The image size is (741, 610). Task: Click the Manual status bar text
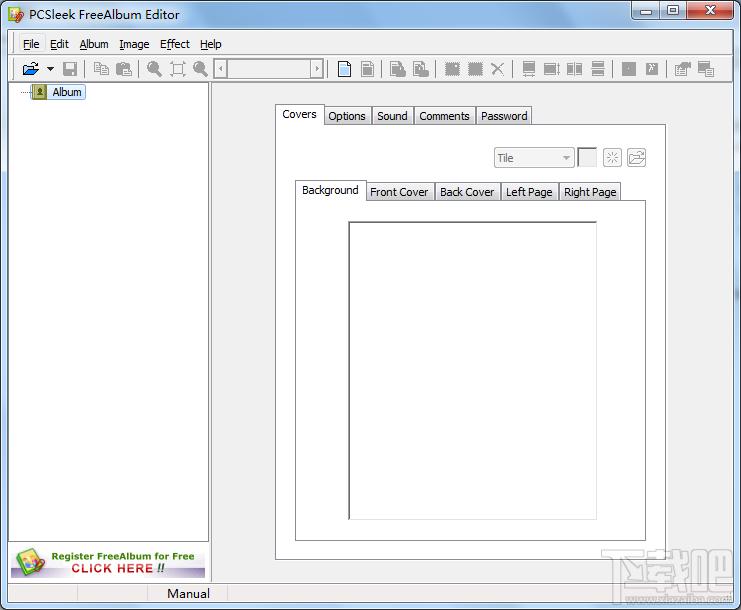click(x=188, y=594)
